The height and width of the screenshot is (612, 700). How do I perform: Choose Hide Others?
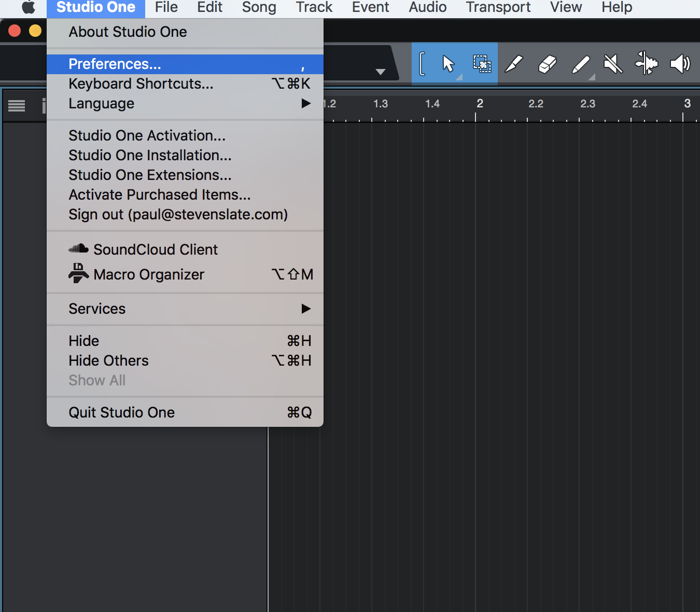click(185, 360)
